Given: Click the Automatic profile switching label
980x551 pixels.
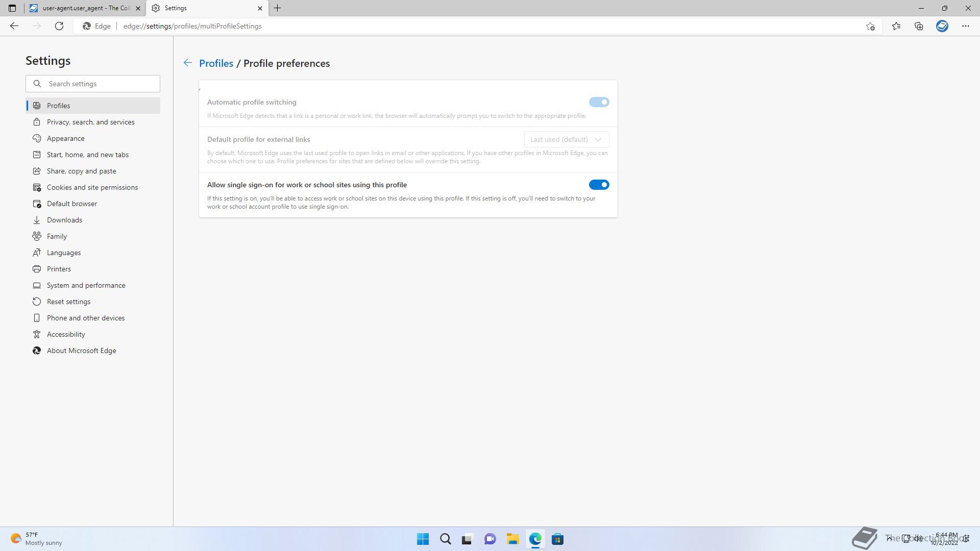Looking at the screenshot, I should click(x=252, y=102).
